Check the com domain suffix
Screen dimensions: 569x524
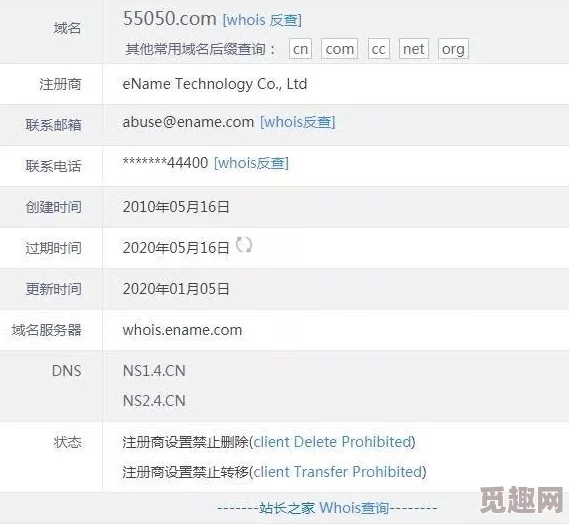(340, 49)
